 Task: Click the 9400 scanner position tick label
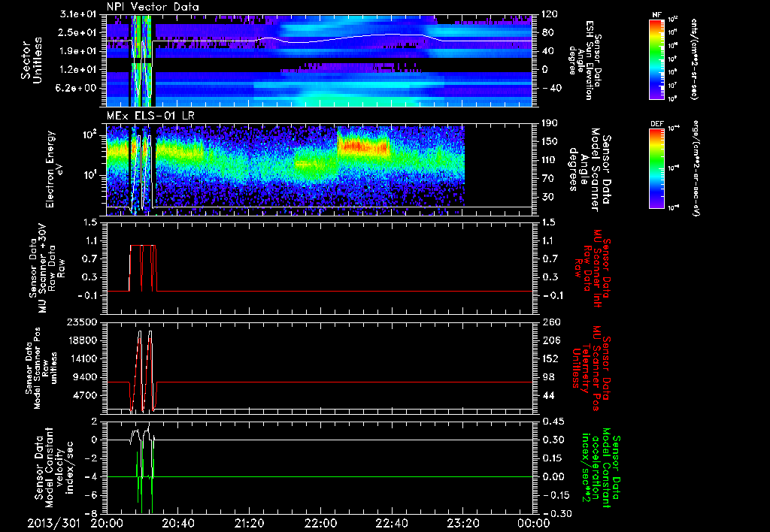pyautogui.click(x=84, y=377)
